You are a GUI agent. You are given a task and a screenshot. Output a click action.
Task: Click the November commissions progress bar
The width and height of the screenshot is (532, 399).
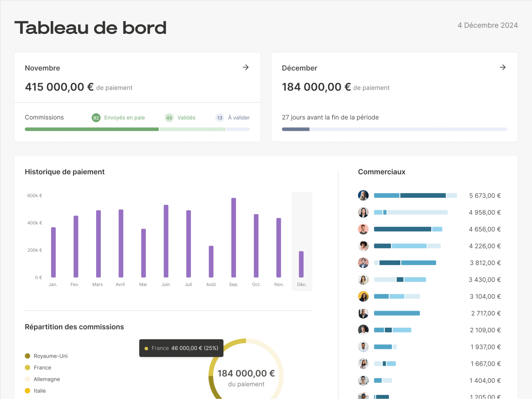click(x=137, y=129)
